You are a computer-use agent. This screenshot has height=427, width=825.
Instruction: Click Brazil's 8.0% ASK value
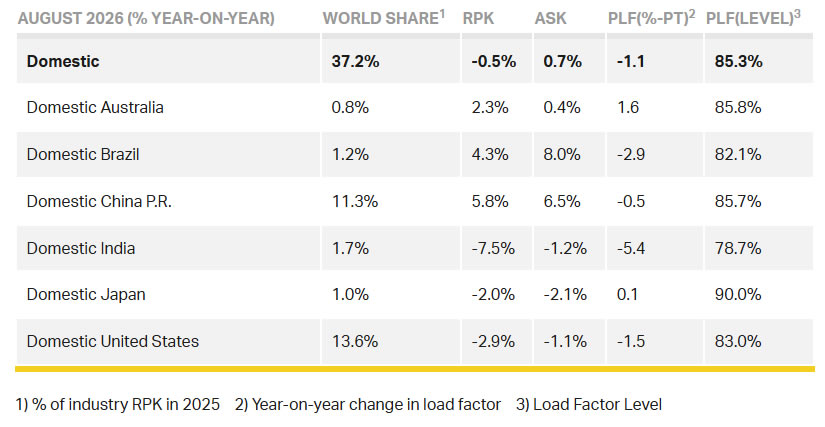click(x=562, y=154)
